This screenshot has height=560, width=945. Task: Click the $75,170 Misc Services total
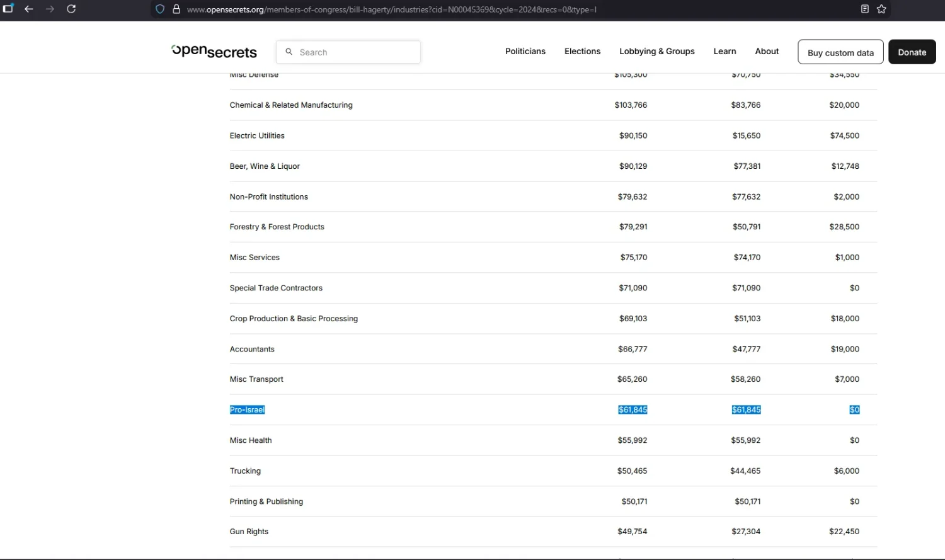click(x=634, y=258)
